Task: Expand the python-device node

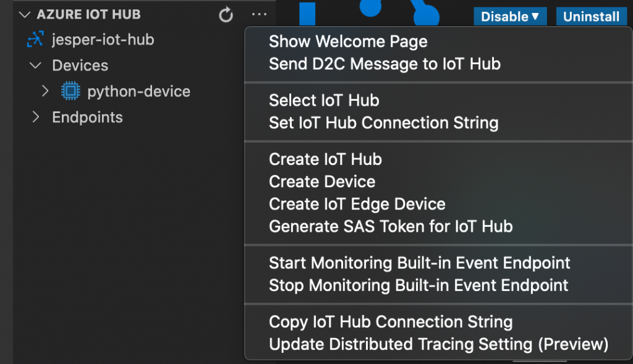Action: click(x=45, y=91)
